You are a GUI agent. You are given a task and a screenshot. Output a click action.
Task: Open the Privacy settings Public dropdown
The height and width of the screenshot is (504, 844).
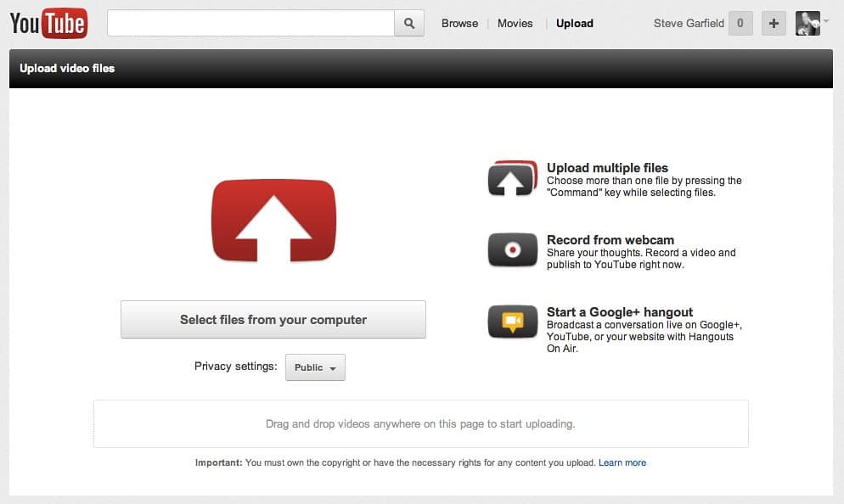(x=315, y=367)
